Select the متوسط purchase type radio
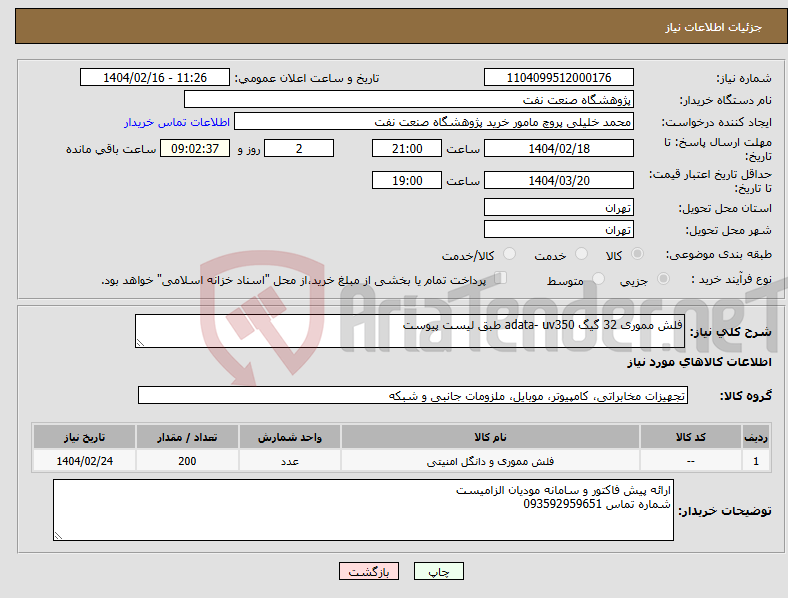Viewport: 788px width, 598px height. coord(598,278)
